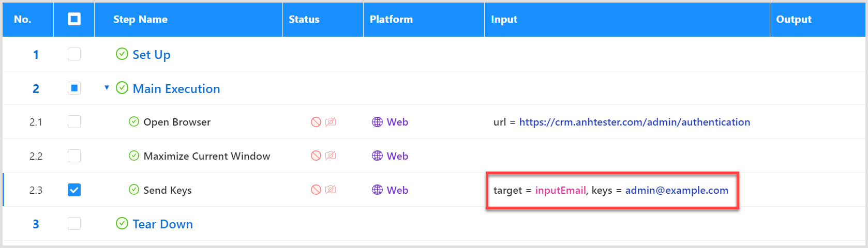Click the globe icon in Open Browser row
Image resolution: width=868 pixels, height=248 pixels.
coord(378,122)
